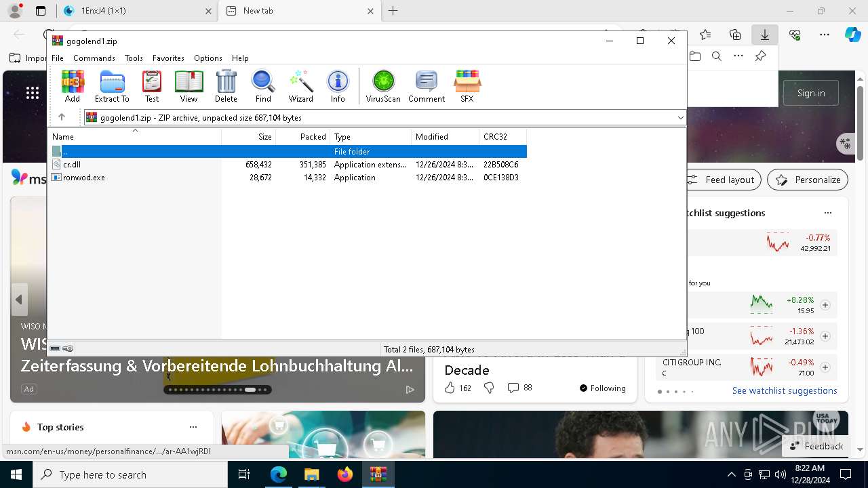Click the volume icon in system tray
The width and height of the screenshot is (868, 488).
pos(781,474)
